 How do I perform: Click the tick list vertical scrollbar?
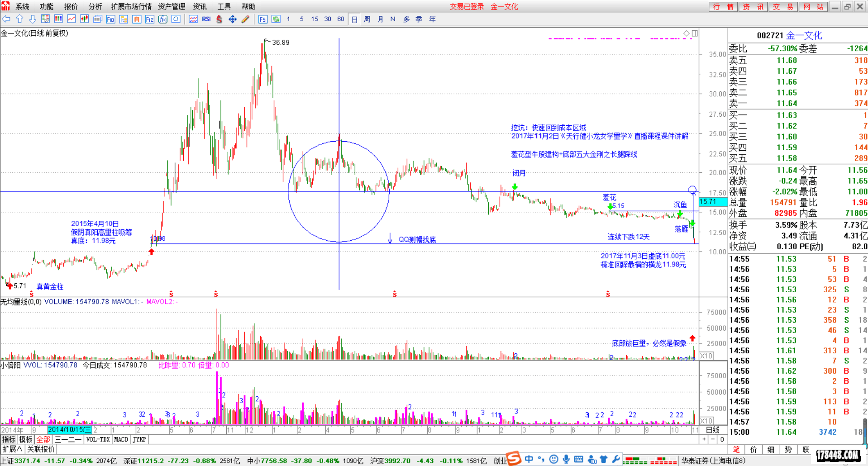(865, 430)
